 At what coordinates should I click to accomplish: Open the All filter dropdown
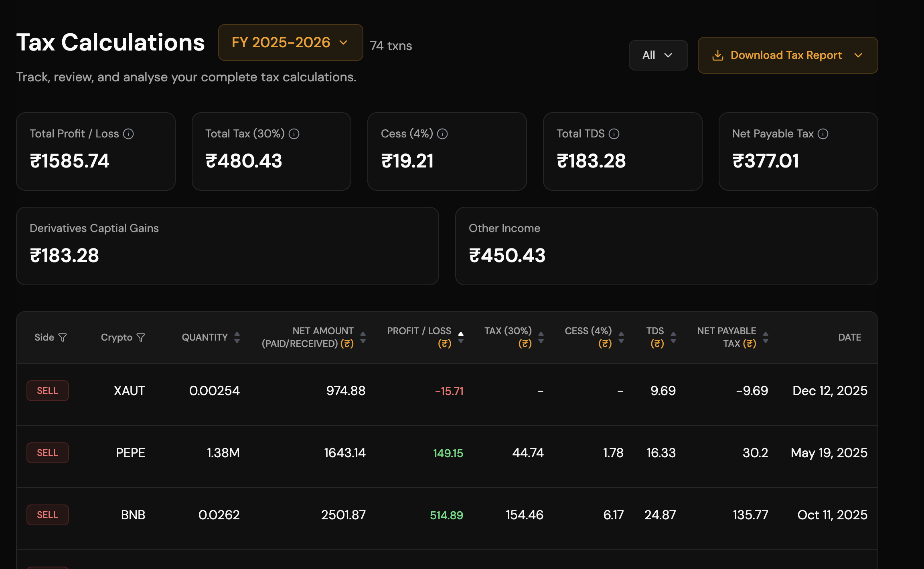(658, 55)
